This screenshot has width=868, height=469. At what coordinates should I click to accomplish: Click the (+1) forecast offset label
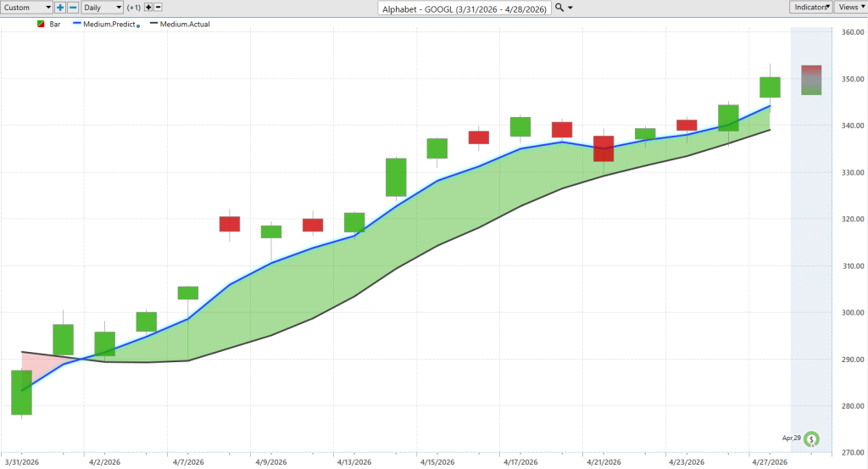tap(133, 8)
